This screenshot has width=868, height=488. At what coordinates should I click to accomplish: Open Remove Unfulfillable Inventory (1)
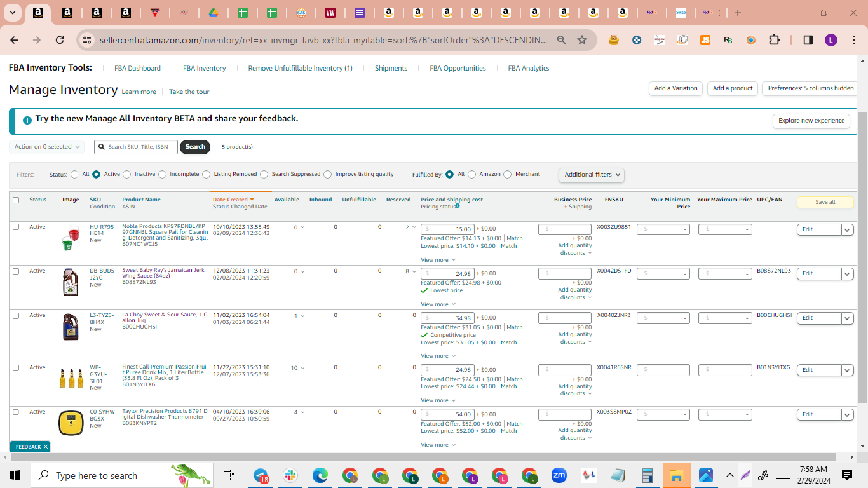(300, 68)
